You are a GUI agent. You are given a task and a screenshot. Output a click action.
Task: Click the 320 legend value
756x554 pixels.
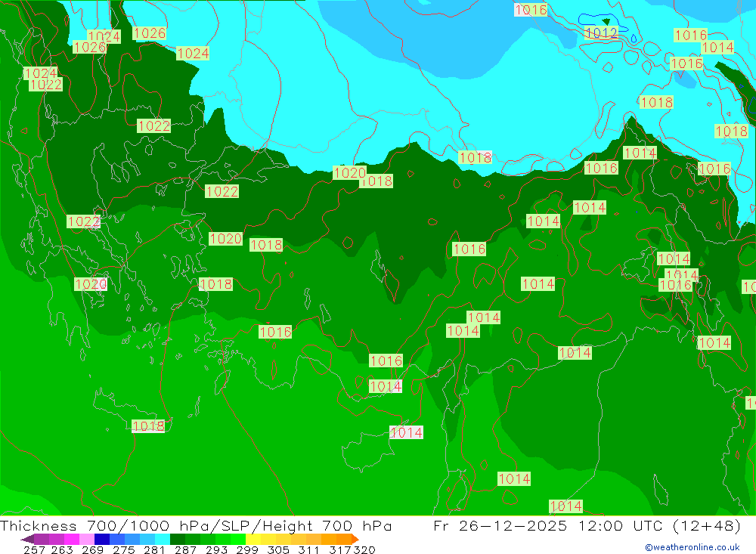pyautogui.click(x=364, y=549)
